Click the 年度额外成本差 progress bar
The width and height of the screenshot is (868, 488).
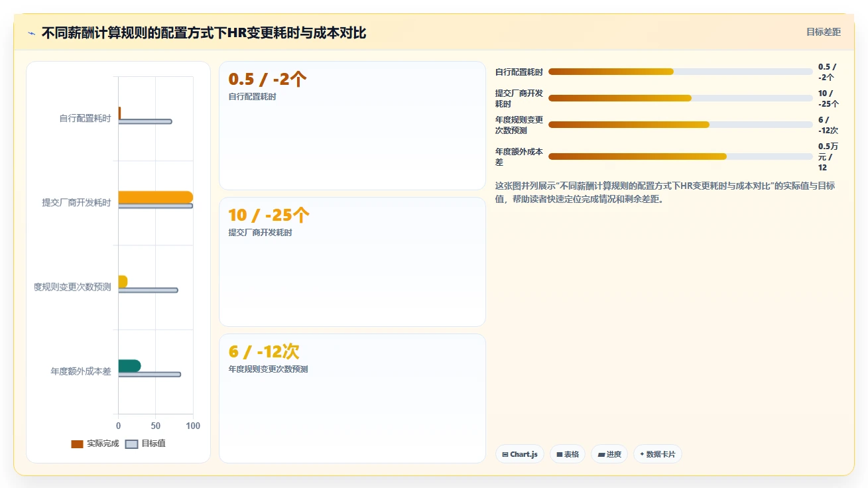coord(680,156)
